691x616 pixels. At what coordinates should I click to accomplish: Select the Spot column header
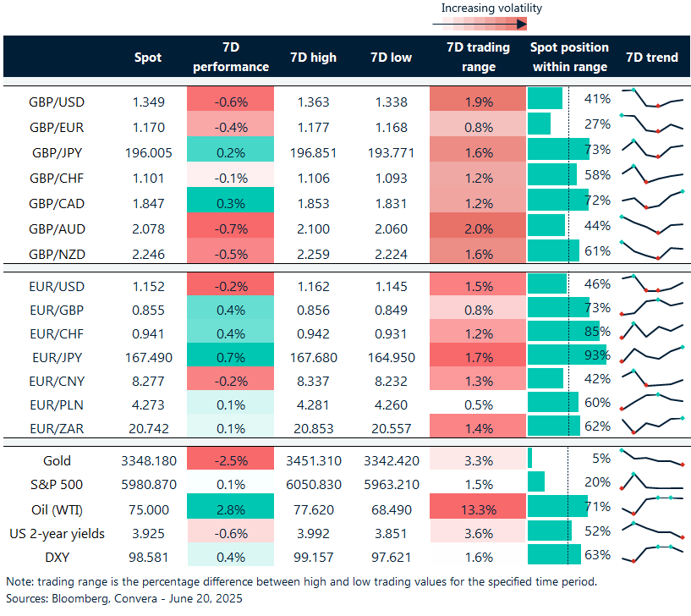click(x=148, y=58)
